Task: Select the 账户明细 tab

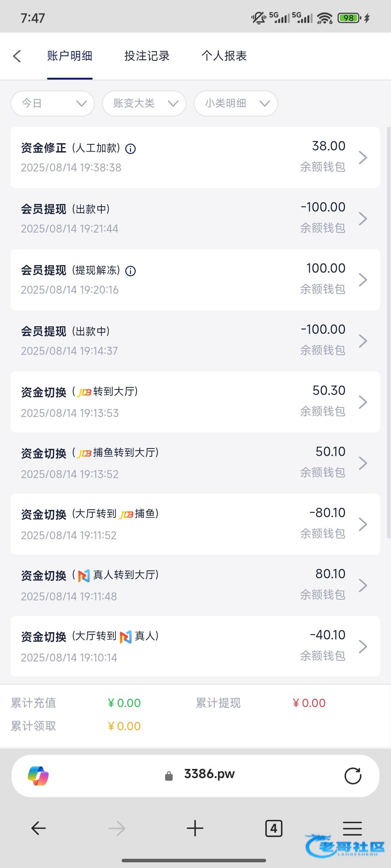Action: pyautogui.click(x=70, y=56)
